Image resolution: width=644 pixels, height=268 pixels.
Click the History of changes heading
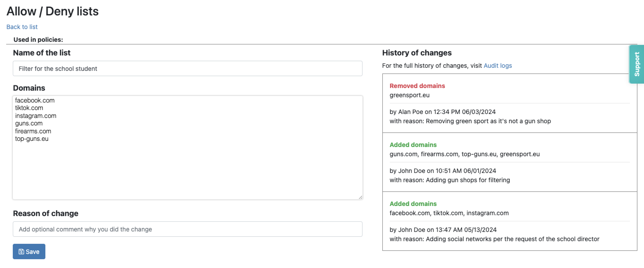point(417,53)
